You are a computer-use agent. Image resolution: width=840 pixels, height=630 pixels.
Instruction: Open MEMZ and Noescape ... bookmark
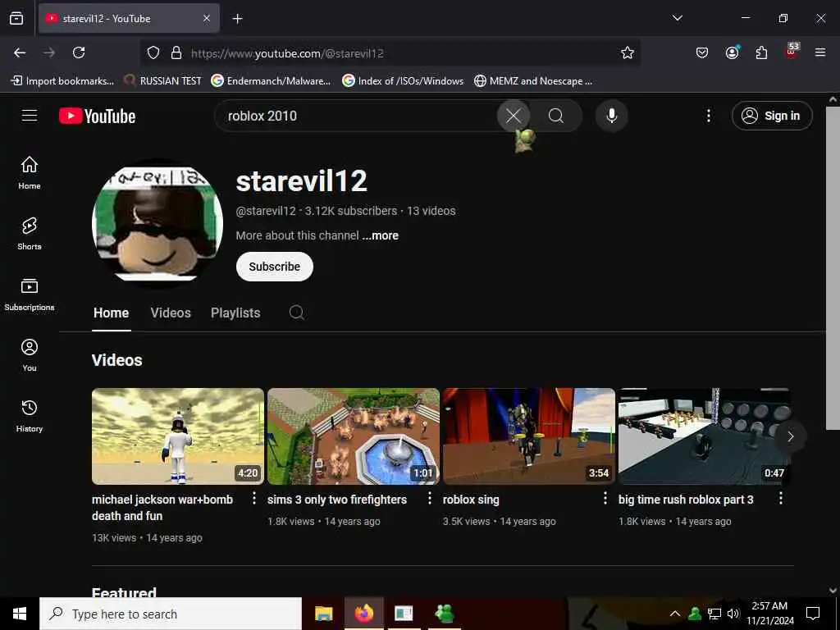[x=533, y=81]
